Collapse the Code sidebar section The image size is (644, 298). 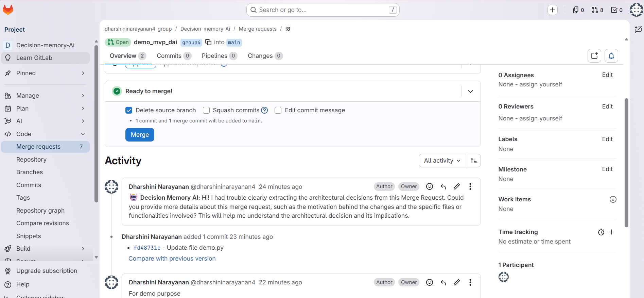point(45,134)
